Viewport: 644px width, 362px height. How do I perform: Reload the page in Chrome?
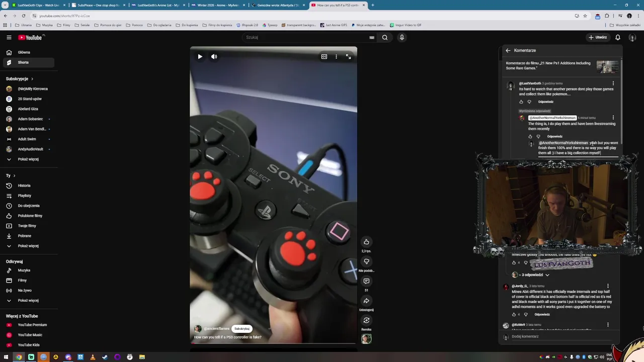pyautogui.click(x=23, y=16)
